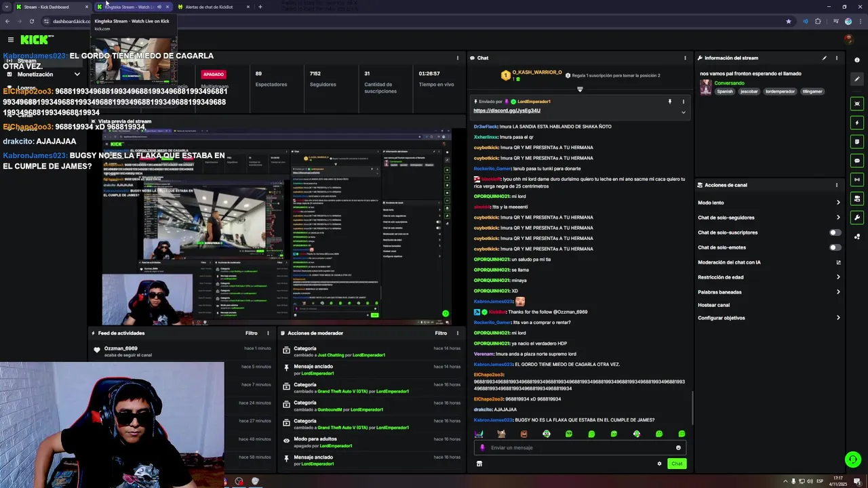Open stats bar three-dot menu
This screenshot has width=868, height=488.
[x=458, y=58]
